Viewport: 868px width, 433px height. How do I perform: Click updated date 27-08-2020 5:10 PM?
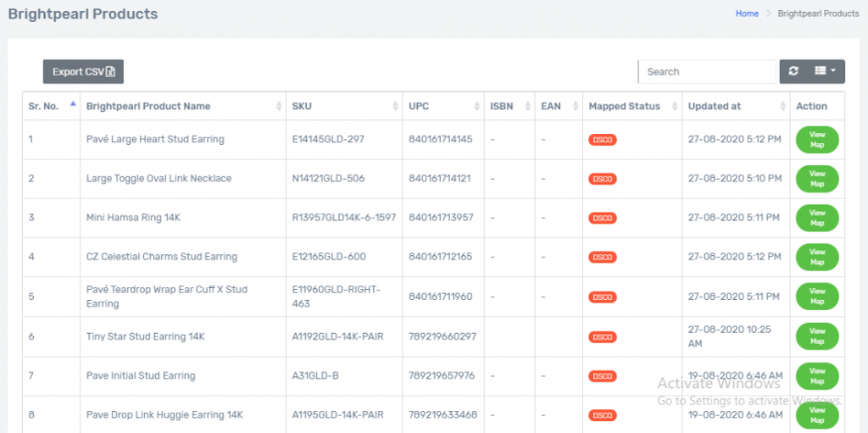[735, 179]
